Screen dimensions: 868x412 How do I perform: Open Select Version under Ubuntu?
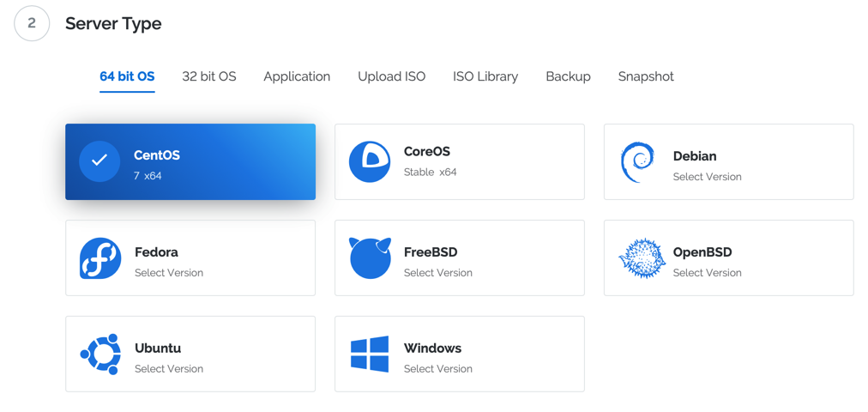pos(169,369)
